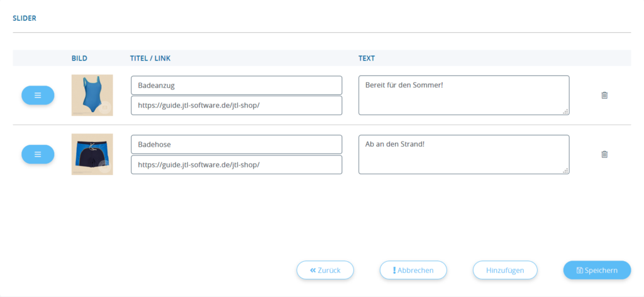Save the slider with Speichern
The width and height of the screenshot is (644, 297).
click(597, 270)
